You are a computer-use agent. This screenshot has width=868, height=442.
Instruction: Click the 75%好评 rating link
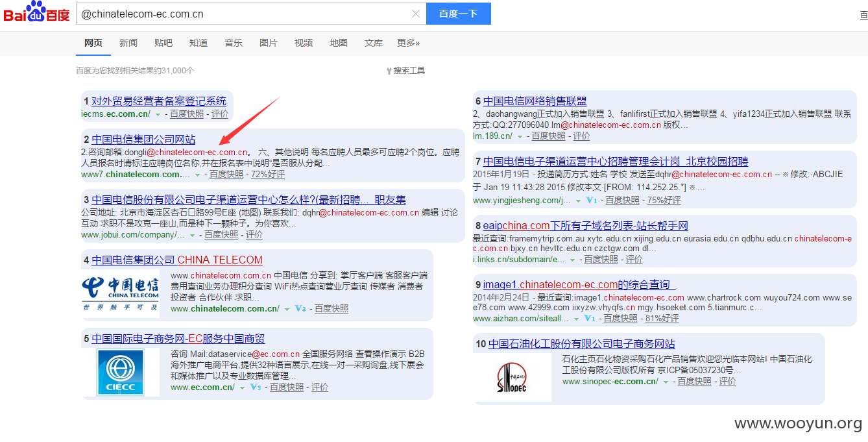point(664,201)
